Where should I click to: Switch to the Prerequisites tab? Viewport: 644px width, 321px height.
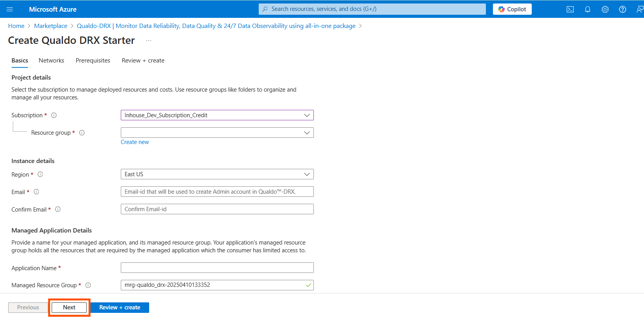click(x=93, y=61)
